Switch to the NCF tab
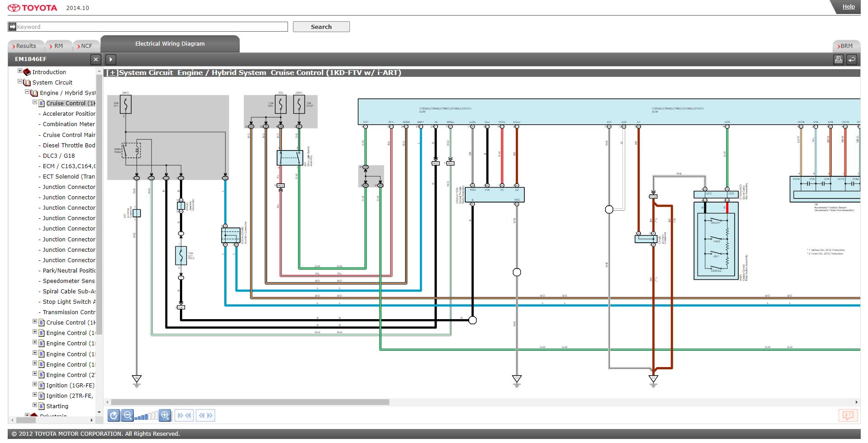The image size is (868, 443). (86, 46)
